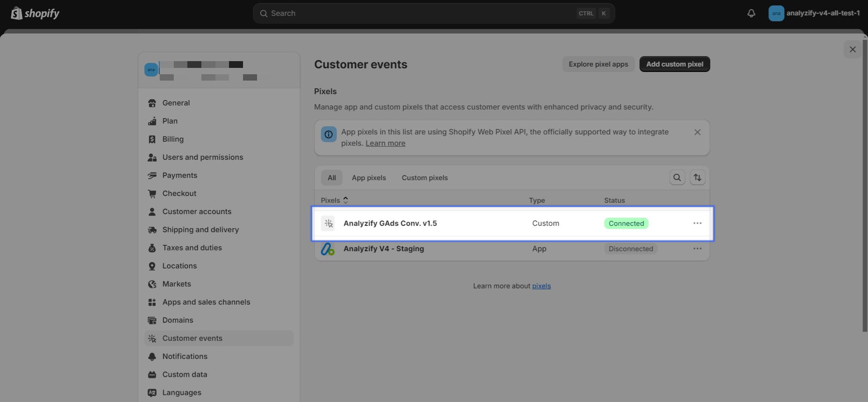The image size is (868, 402).
Task: Click Add custom pixel button
Action: (674, 64)
